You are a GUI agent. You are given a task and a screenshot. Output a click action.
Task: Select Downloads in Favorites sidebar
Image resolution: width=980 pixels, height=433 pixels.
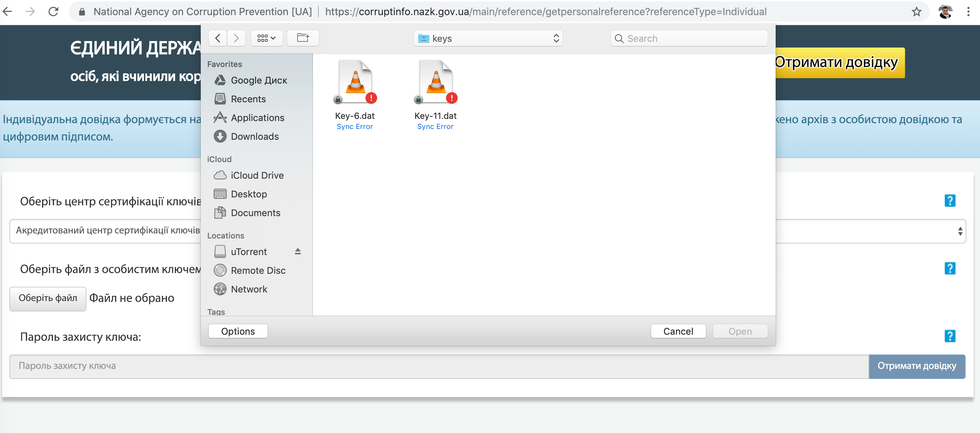click(254, 136)
